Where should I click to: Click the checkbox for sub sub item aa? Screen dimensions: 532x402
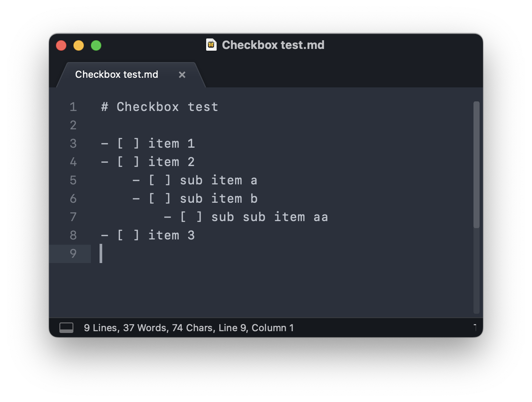tap(191, 217)
